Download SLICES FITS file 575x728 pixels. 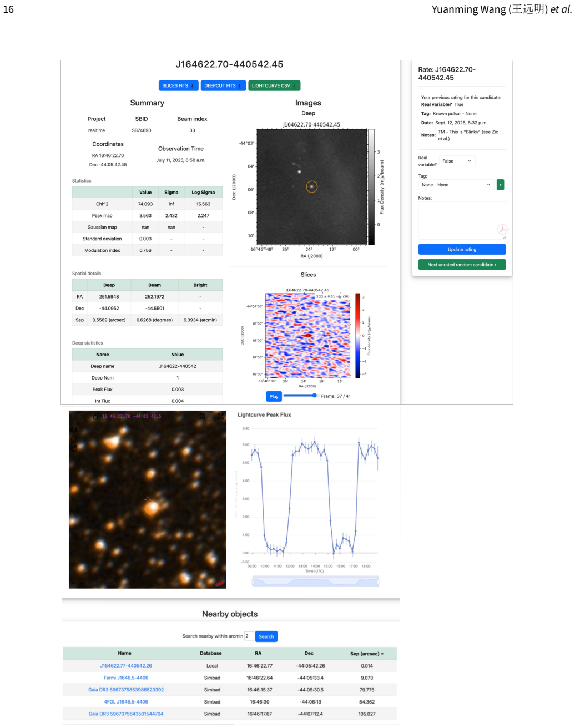178,85
